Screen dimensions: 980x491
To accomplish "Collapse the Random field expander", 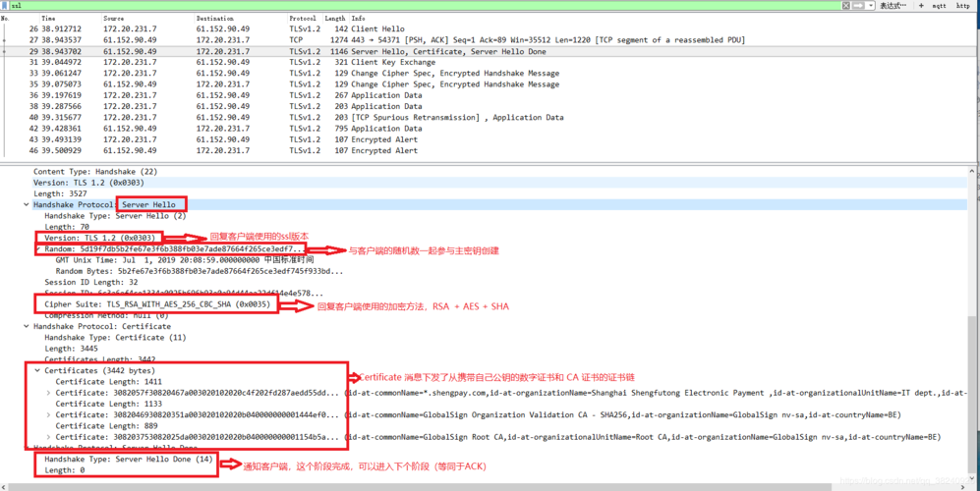I will click(37, 249).
